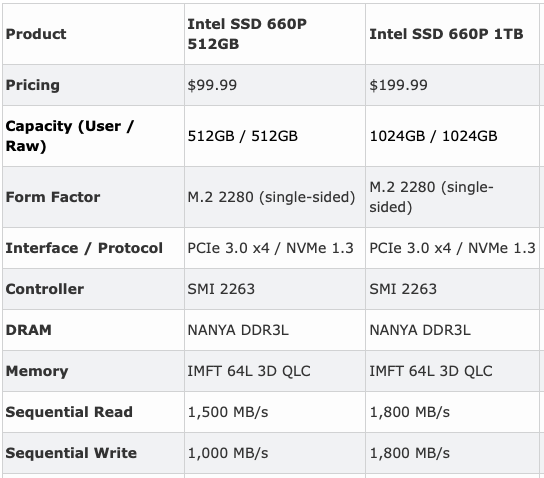Select the 1,000 MB/s sequential write value
The image size is (544, 478).
point(228,453)
